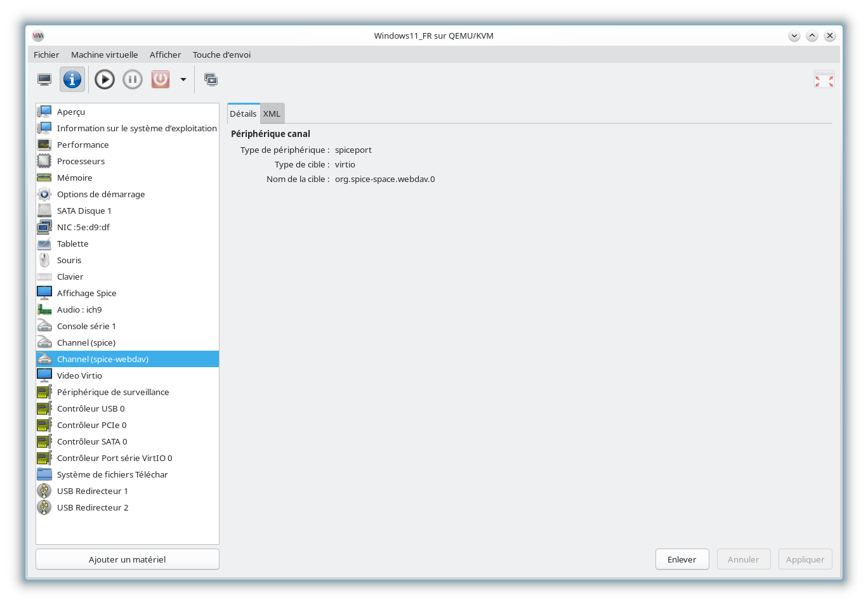Click the Périphérique canal heading
The width and height of the screenshot is (868, 605).
[270, 134]
